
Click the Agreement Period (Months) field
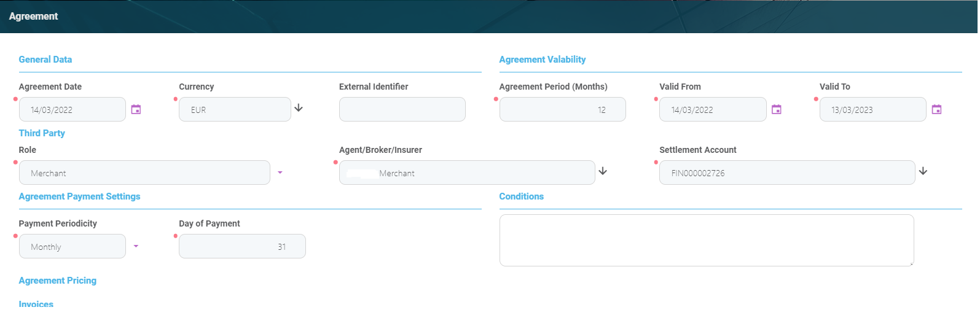[562, 109]
